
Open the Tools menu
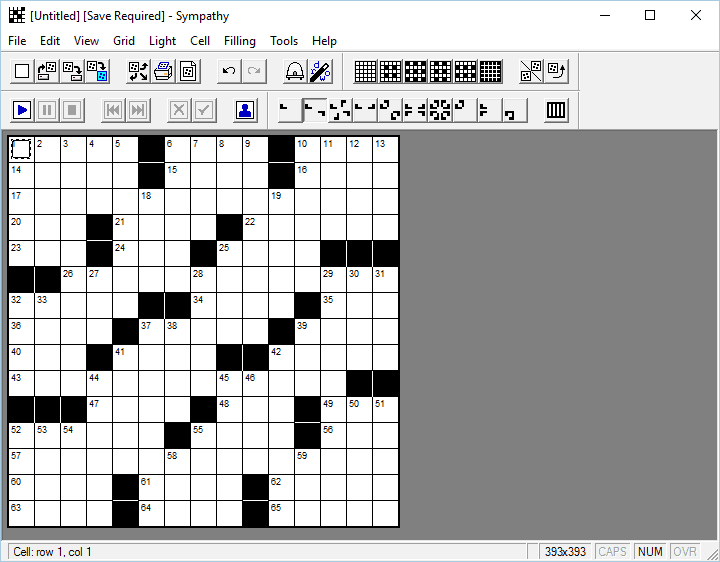click(x=284, y=41)
